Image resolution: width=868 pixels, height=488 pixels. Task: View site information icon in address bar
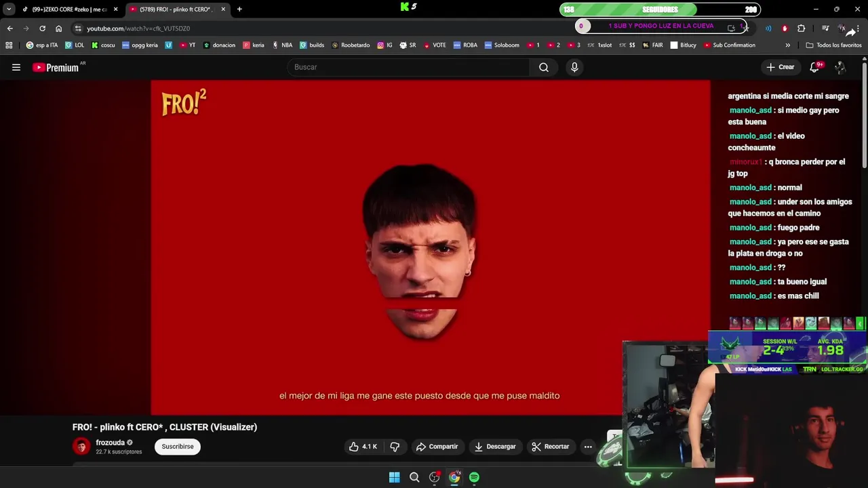click(x=78, y=28)
